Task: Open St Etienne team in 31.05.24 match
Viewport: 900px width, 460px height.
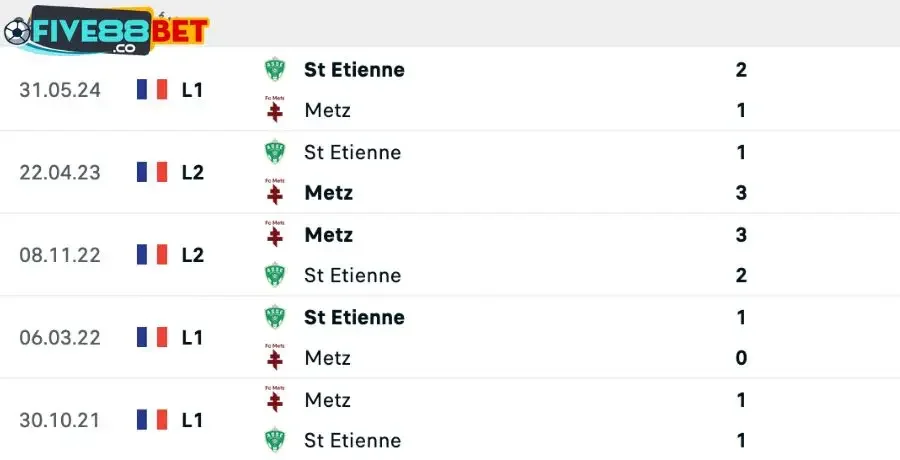Action: (x=354, y=70)
